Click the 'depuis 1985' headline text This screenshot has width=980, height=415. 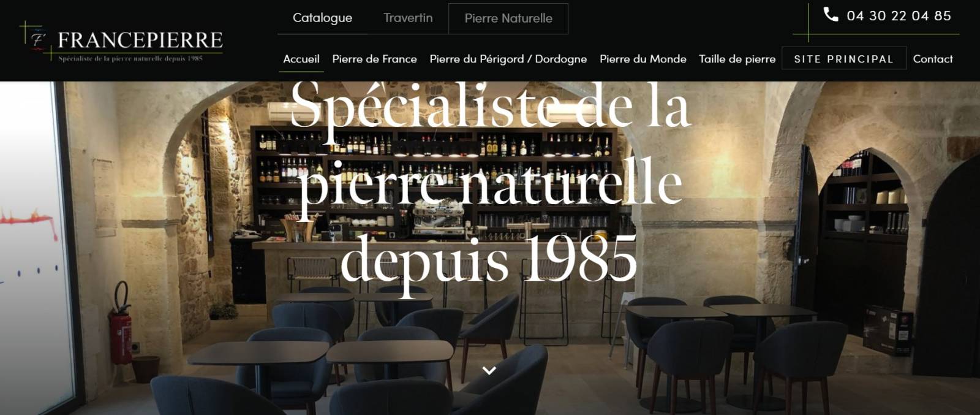pyautogui.click(x=489, y=261)
